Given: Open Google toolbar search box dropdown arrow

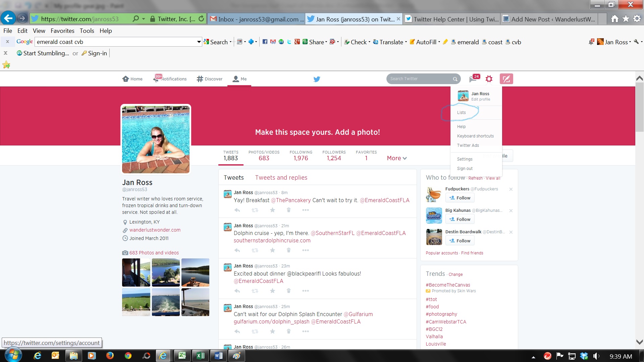Looking at the screenshot, I should coord(199,42).
